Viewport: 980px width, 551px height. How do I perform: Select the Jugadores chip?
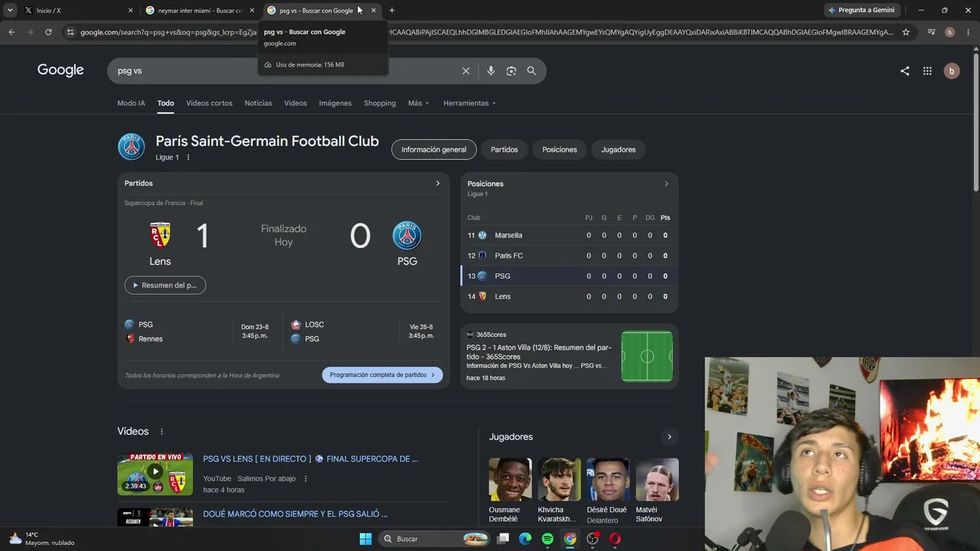pyautogui.click(x=619, y=150)
